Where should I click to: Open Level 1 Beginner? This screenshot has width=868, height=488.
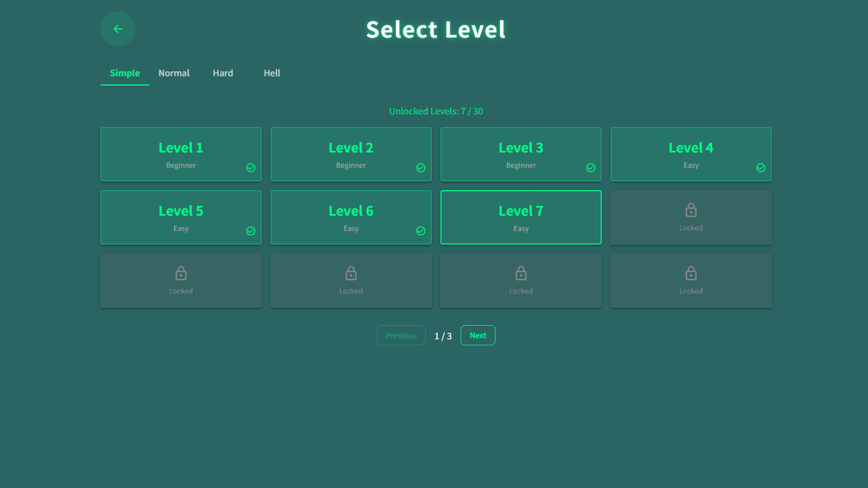(x=181, y=154)
